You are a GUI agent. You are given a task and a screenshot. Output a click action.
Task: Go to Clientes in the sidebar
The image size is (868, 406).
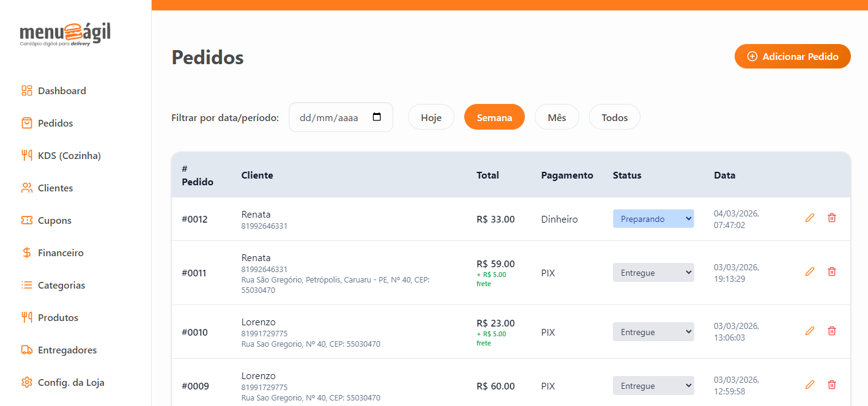pyautogui.click(x=55, y=188)
